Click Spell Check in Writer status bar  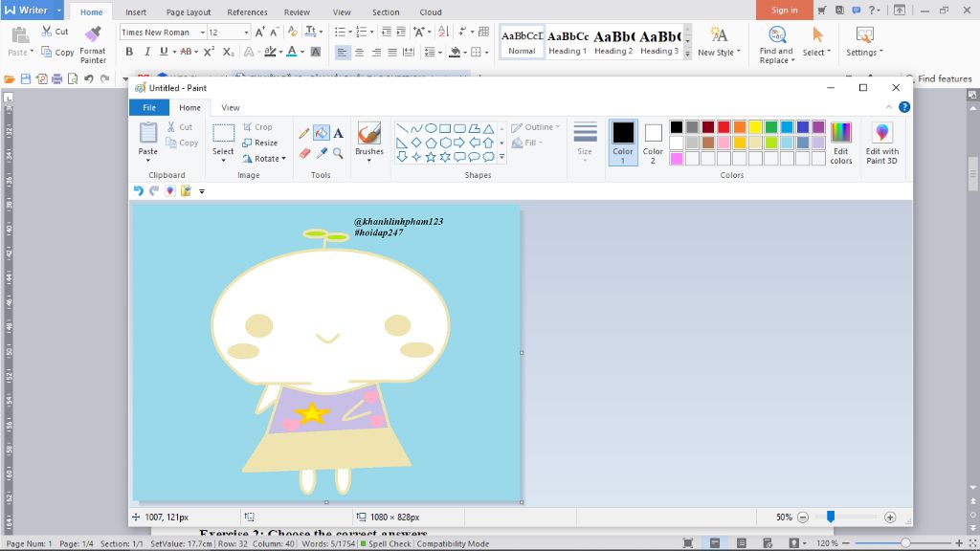point(386,543)
